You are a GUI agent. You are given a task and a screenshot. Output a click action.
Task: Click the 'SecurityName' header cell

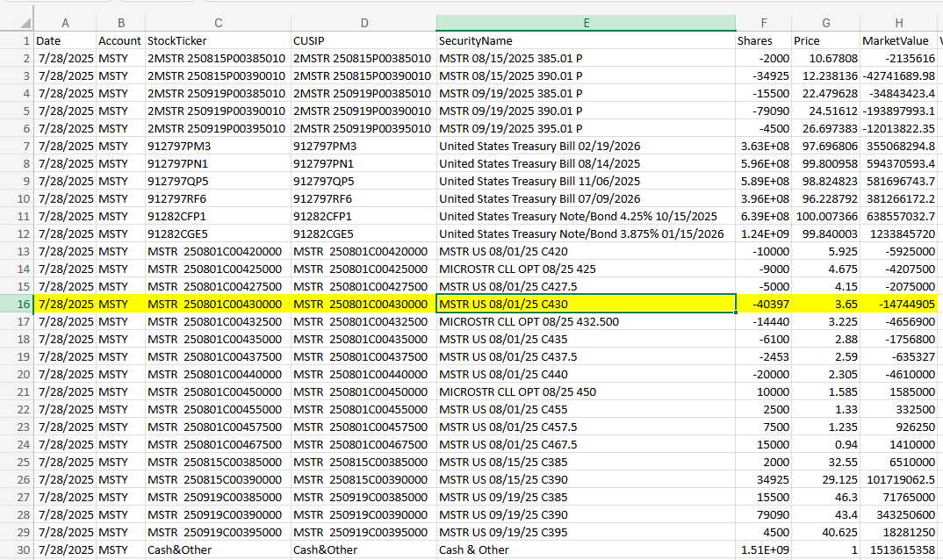(x=587, y=40)
